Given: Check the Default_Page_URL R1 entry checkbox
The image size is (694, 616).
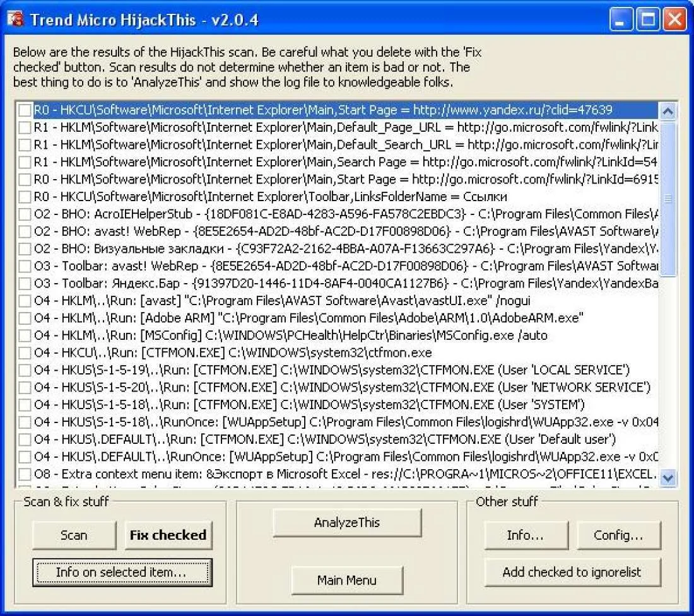Looking at the screenshot, I should 25,127.
